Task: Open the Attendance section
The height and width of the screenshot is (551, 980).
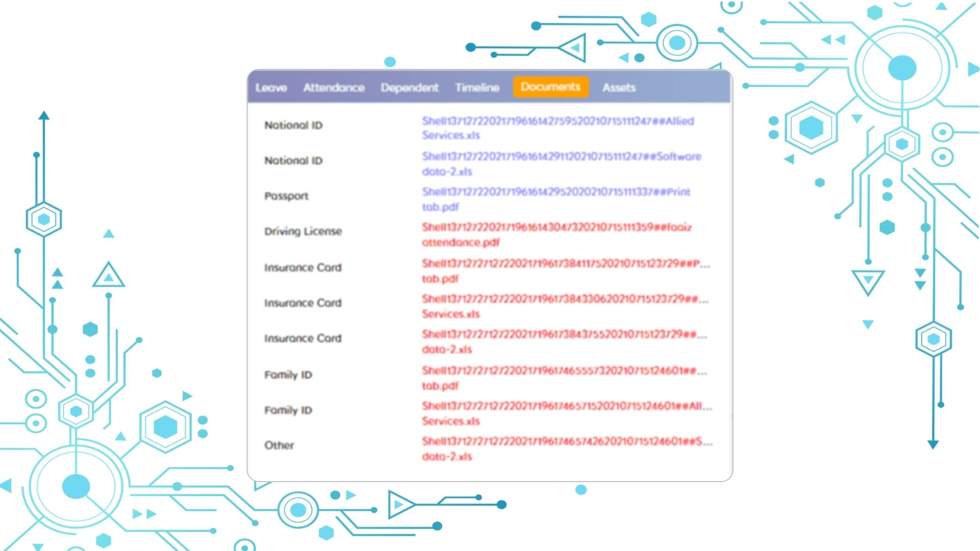Action: pos(334,87)
